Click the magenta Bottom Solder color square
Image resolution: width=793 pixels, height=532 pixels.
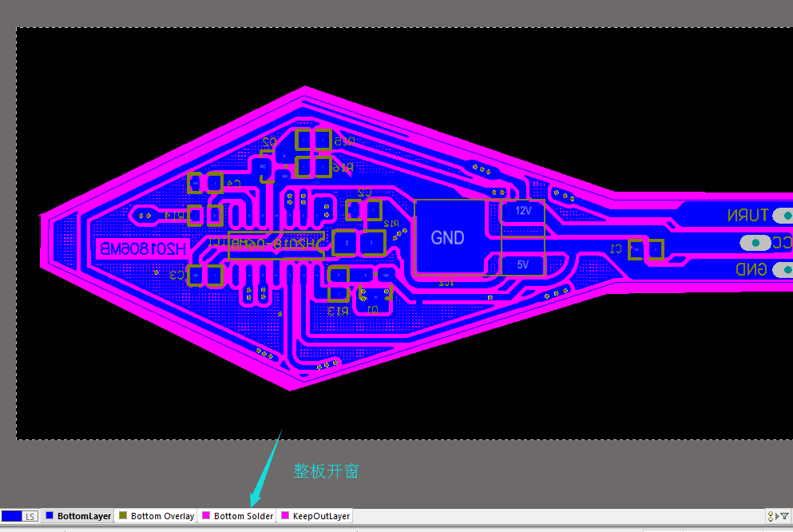tap(206, 516)
